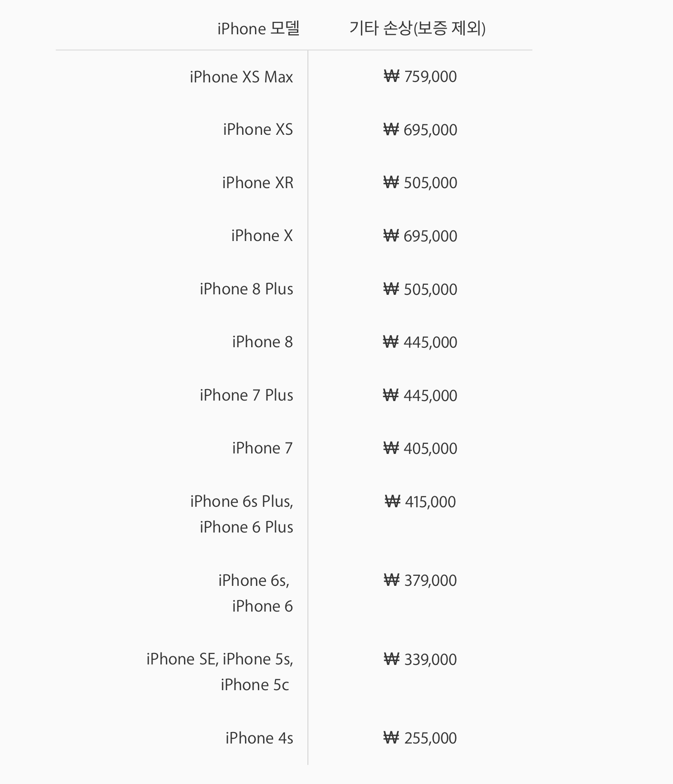The height and width of the screenshot is (784, 673).
Task: Select the iPhone 8 Plus model name
Action: pos(246,289)
